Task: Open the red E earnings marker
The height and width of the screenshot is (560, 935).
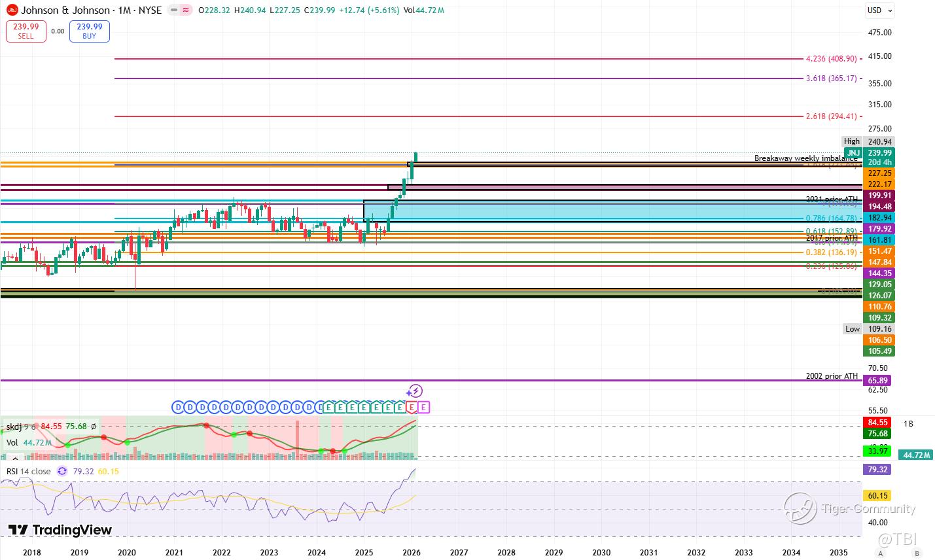Action: tap(412, 408)
